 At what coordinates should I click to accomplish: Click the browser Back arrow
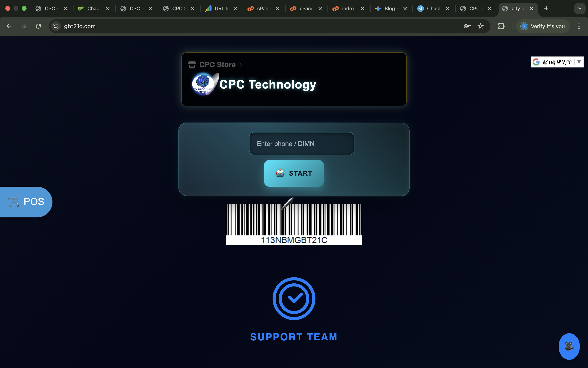click(9, 26)
